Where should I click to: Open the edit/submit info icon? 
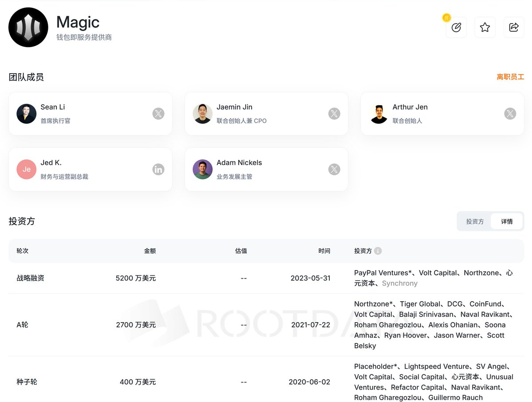point(456,28)
